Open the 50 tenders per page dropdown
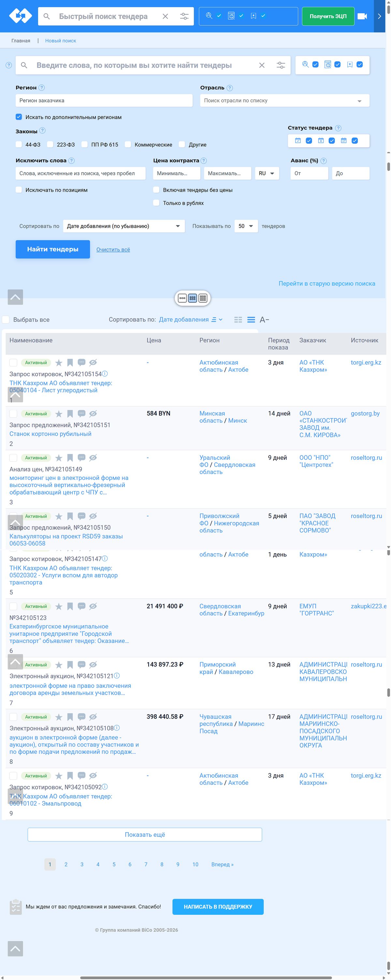Image resolution: width=391 pixels, height=980 pixels. coord(246,226)
